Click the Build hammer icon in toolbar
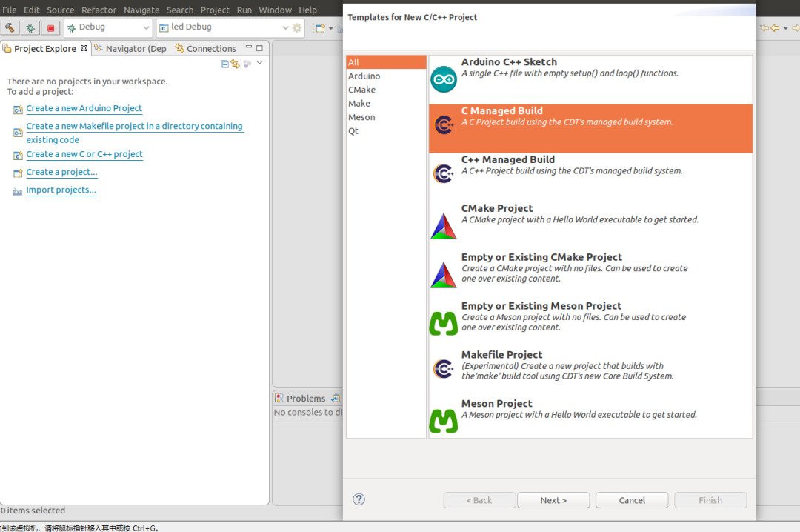 [x=10, y=27]
